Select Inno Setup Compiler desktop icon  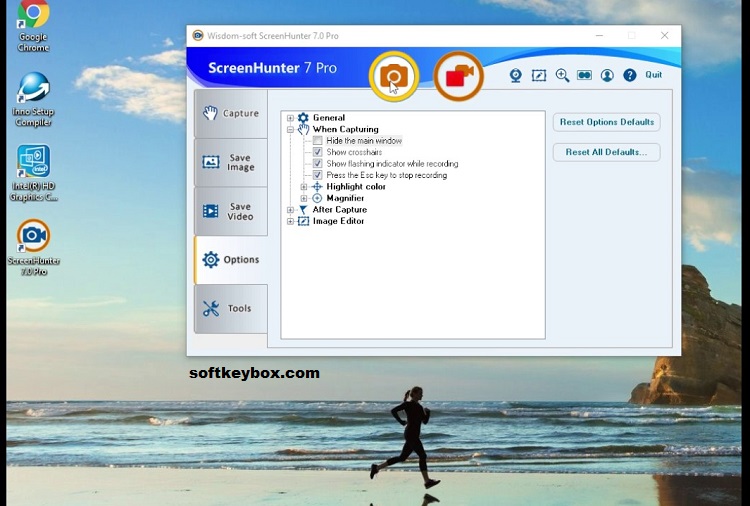(x=33, y=99)
